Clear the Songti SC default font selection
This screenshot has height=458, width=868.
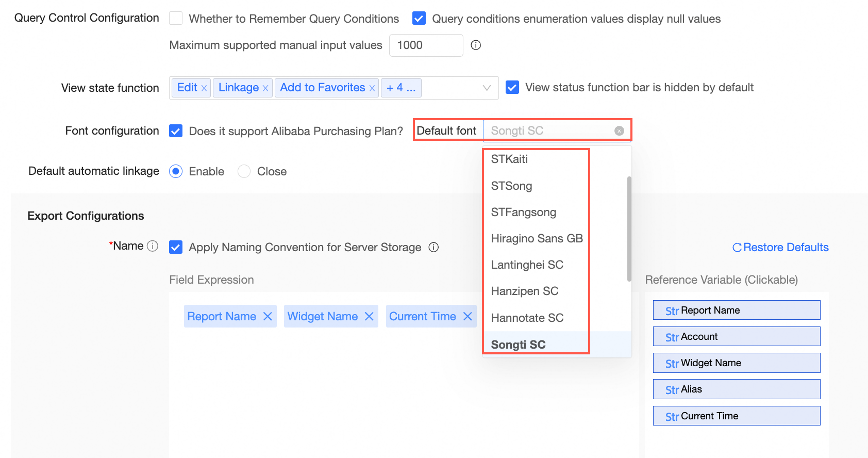pyautogui.click(x=619, y=131)
